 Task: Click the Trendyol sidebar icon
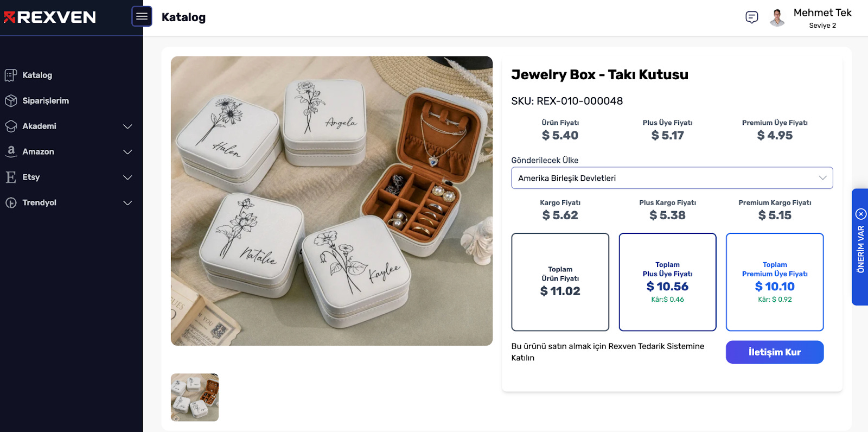pyautogui.click(x=11, y=202)
